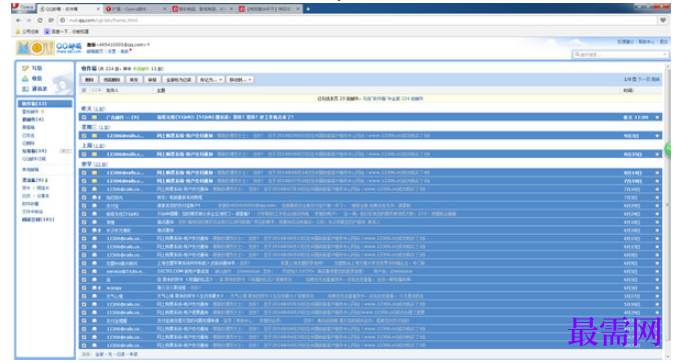Open a new tab with the plus icon
This screenshot has height=363, width=680.
(308, 9)
